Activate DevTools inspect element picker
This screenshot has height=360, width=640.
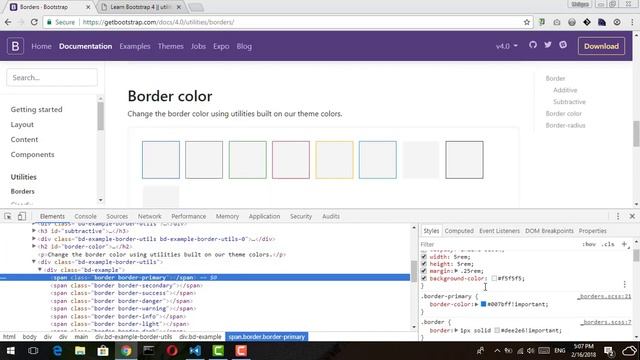(8, 216)
